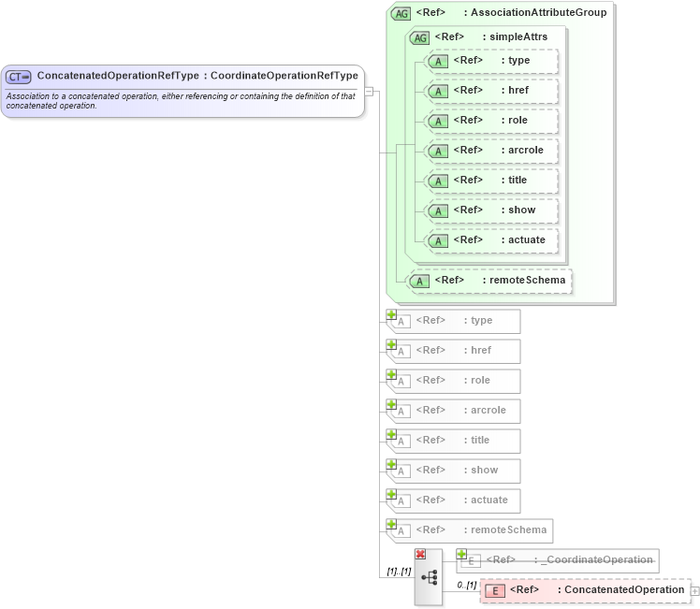700x609 pixels.
Task: Select green ': arcrole' attribute label
Action: tap(522, 150)
